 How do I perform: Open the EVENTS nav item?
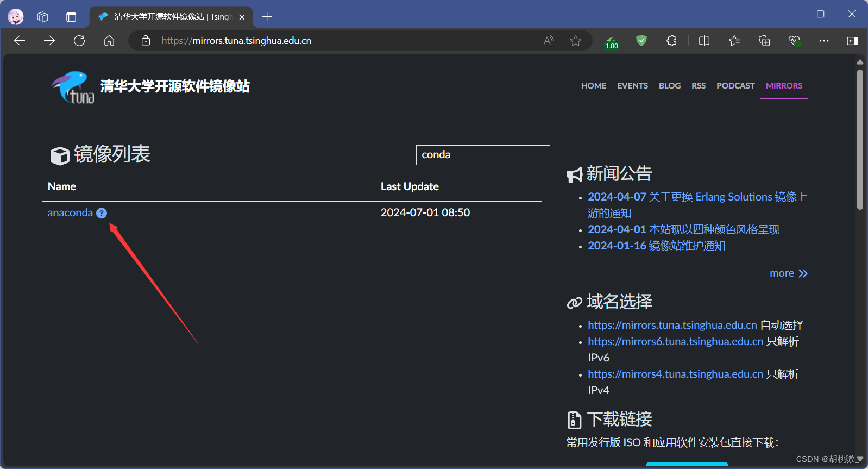tap(632, 86)
